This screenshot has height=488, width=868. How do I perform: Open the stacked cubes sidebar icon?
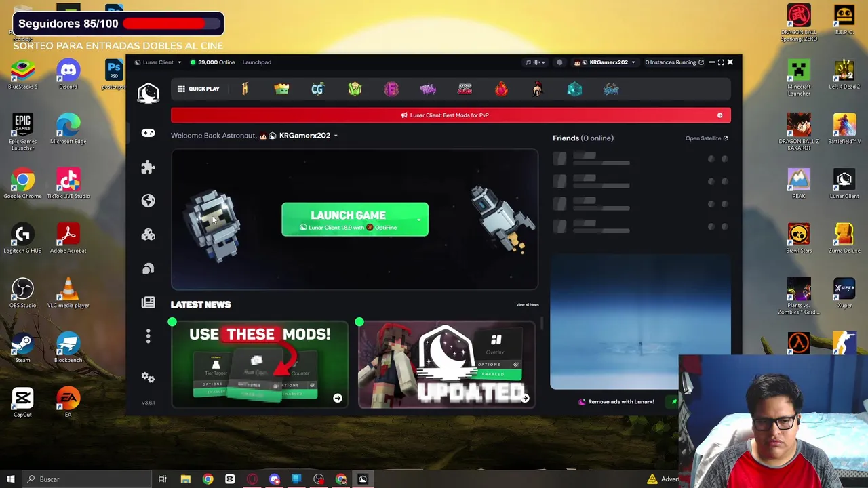click(x=148, y=235)
